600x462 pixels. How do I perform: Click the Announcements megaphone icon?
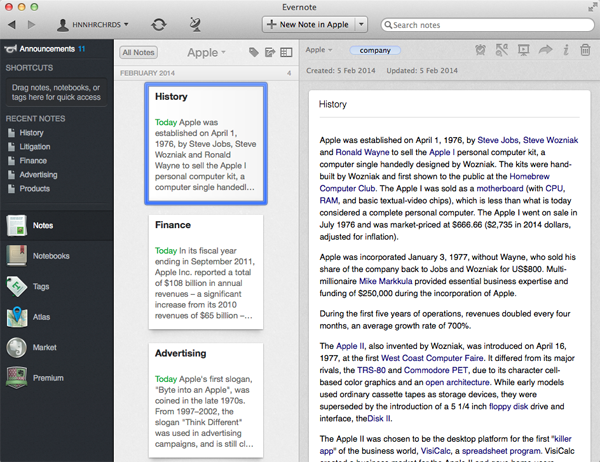(10, 49)
